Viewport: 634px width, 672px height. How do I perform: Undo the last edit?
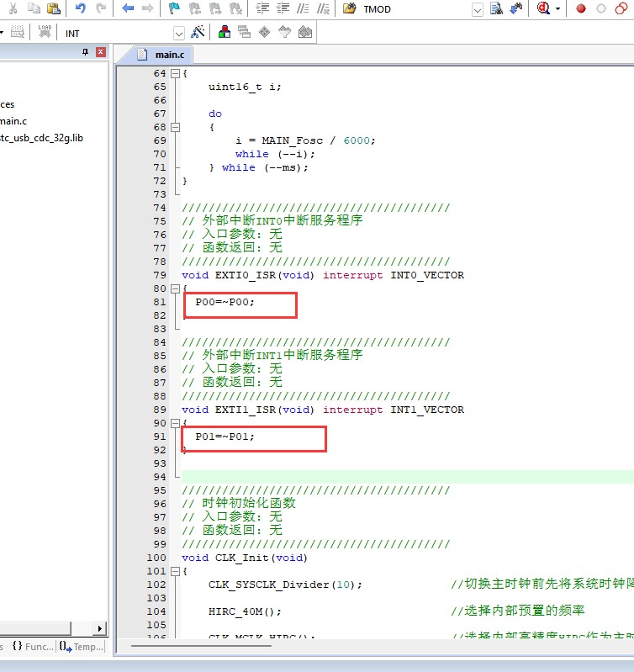point(80,8)
